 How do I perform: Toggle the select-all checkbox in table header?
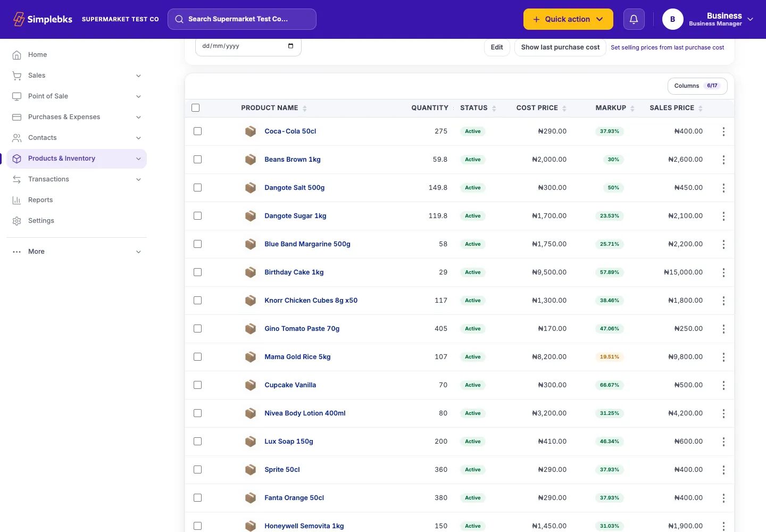pyautogui.click(x=195, y=108)
